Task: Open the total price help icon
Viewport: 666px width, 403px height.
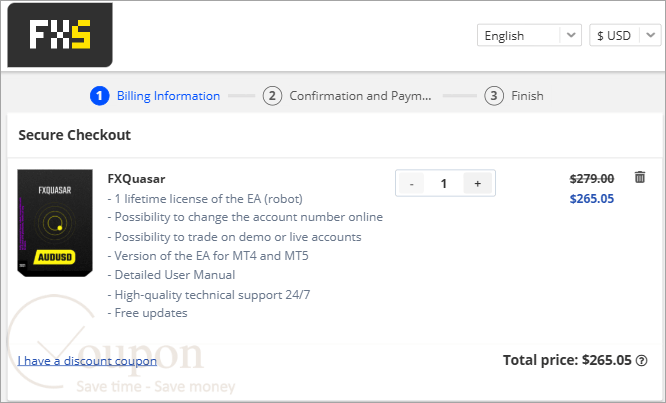Action: point(641,361)
